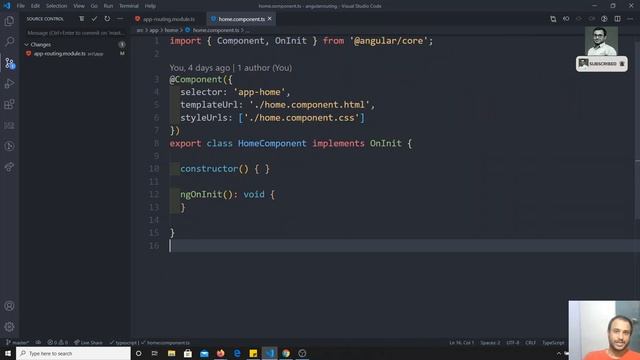Open Firefox from the taskbar

point(220,353)
